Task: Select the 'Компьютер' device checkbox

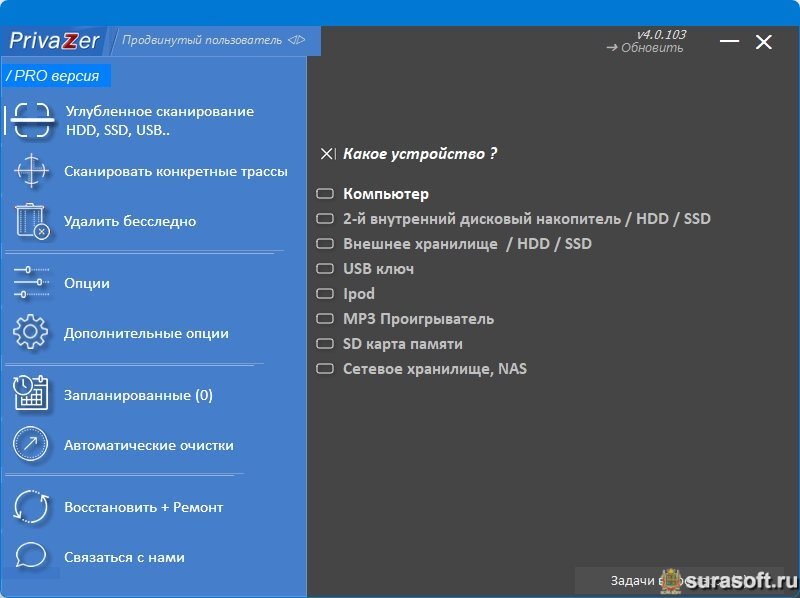Action: pos(325,194)
